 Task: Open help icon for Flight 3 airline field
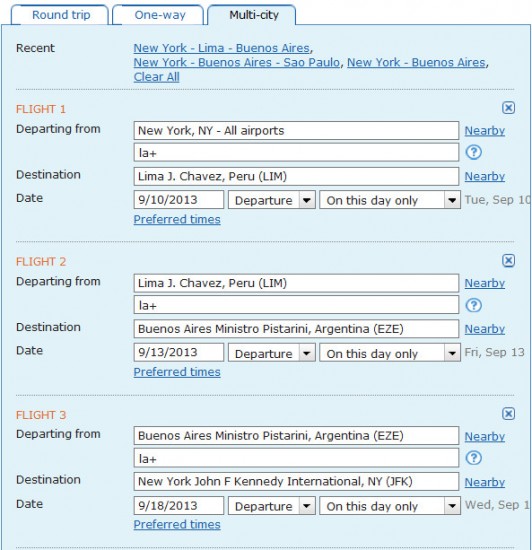pos(473,458)
